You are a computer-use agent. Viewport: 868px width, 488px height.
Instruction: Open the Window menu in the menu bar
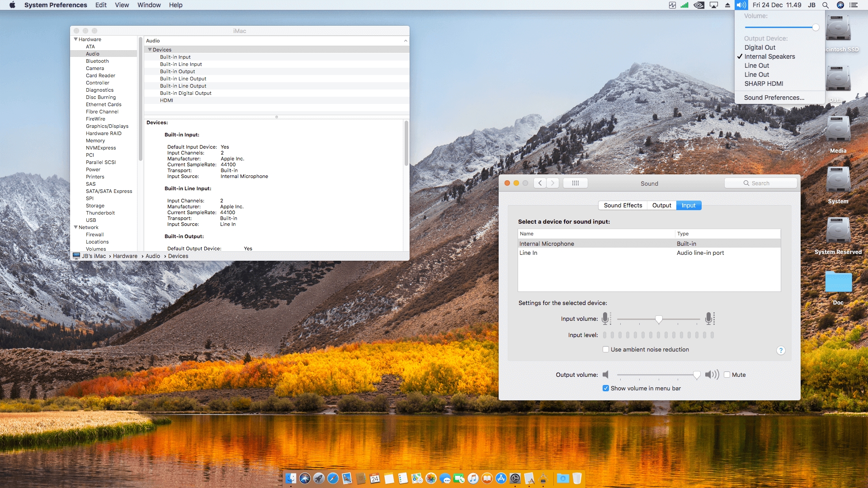click(149, 5)
